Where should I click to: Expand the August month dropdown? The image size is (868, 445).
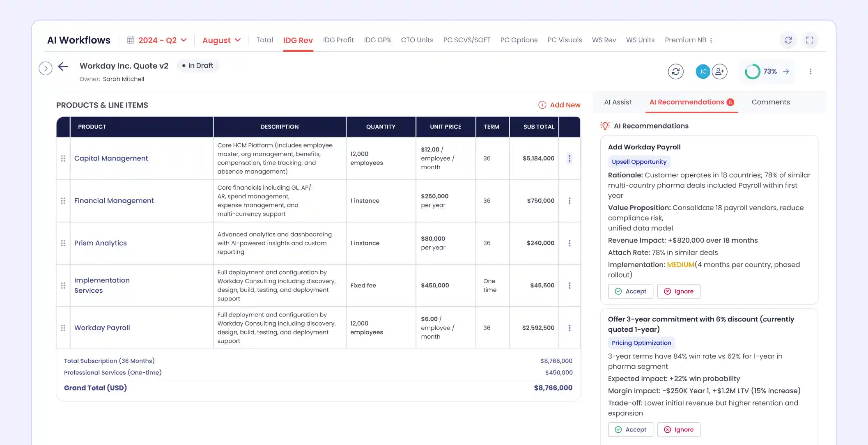[221, 40]
